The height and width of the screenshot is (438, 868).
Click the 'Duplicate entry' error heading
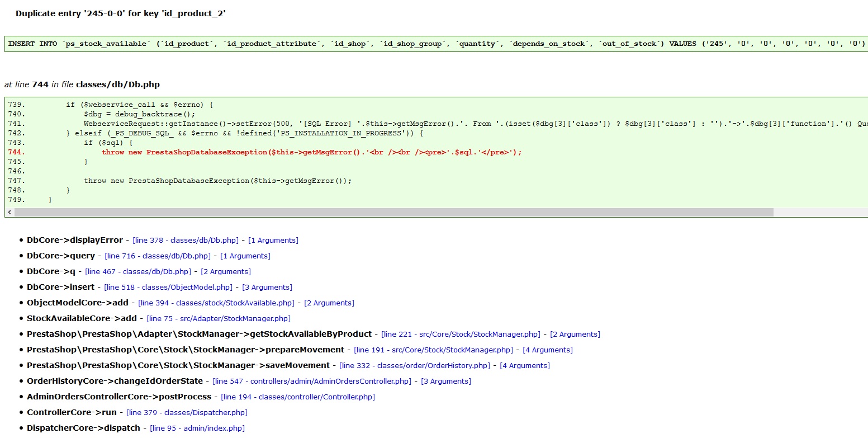click(x=121, y=13)
